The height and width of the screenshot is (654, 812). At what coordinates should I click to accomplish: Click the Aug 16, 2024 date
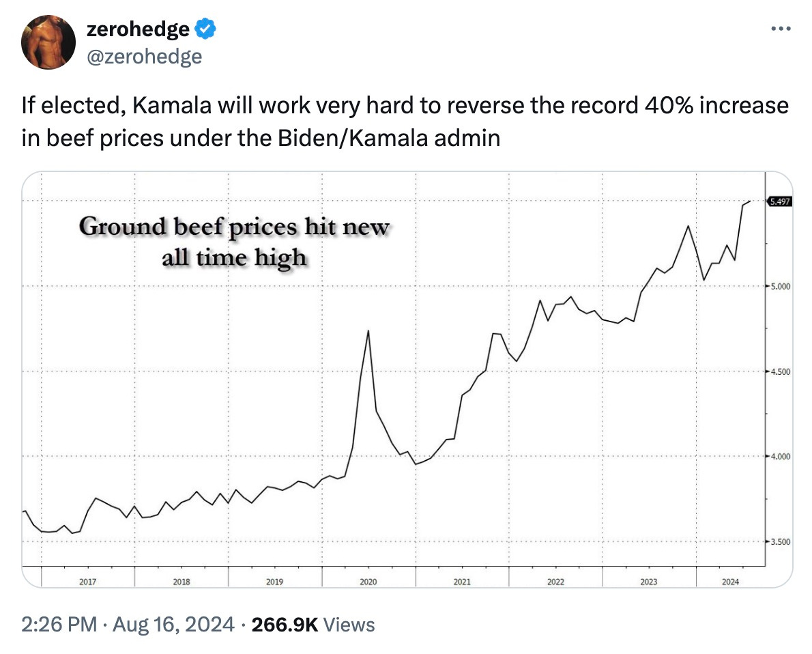point(173,625)
